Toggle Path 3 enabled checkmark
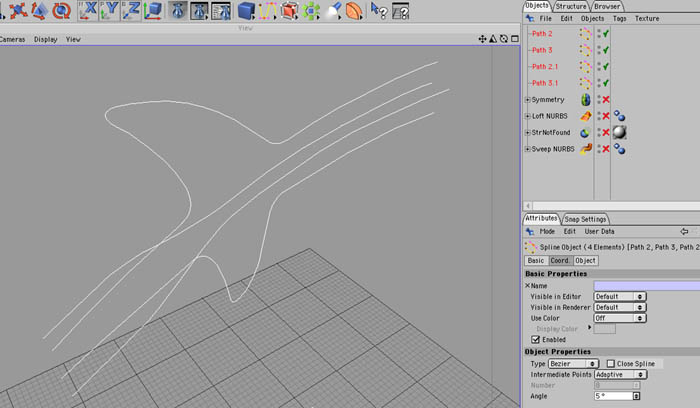The height and width of the screenshot is (408, 700). [606, 50]
